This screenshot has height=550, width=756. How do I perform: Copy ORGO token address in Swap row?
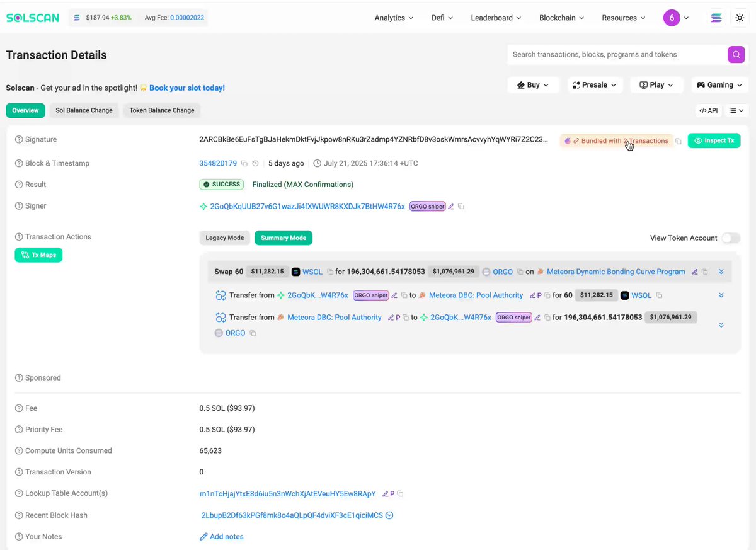point(520,272)
